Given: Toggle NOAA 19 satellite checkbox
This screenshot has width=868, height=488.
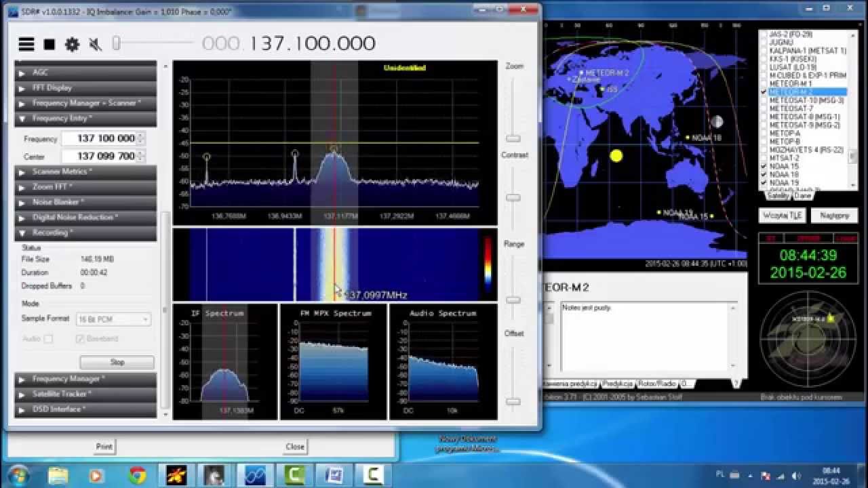Looking at the screenshot, I should pyautogui.click(x=764, y=182).
